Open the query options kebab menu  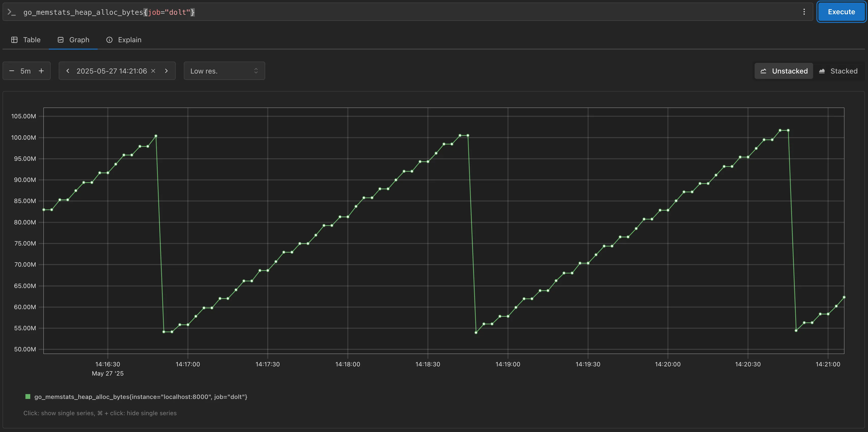(804, 12)
